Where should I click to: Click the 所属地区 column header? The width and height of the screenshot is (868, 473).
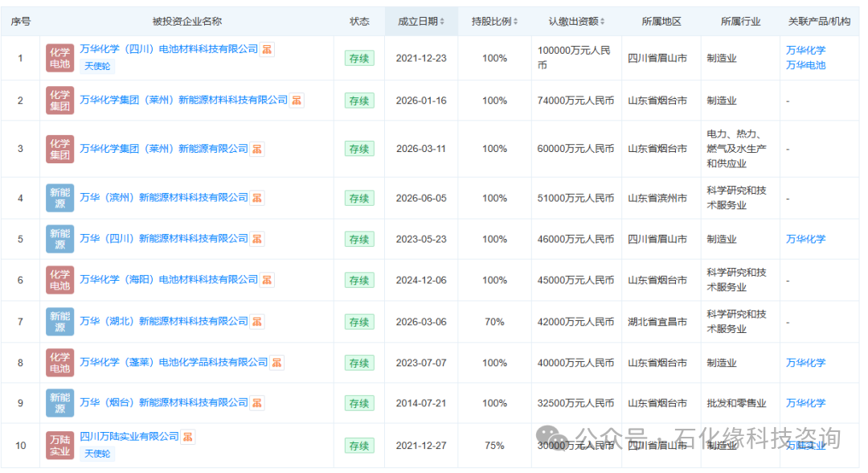[x=661, y=22]
